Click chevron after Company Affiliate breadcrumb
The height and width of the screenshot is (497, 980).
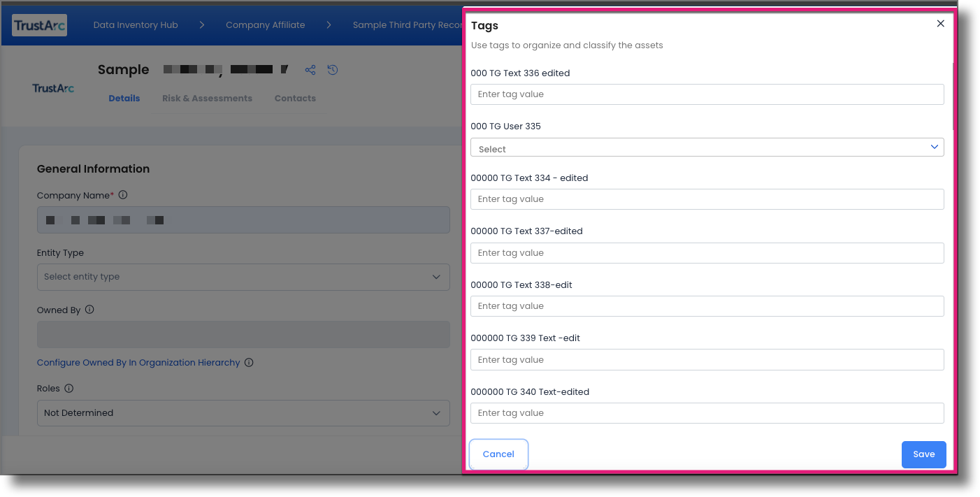329,25
